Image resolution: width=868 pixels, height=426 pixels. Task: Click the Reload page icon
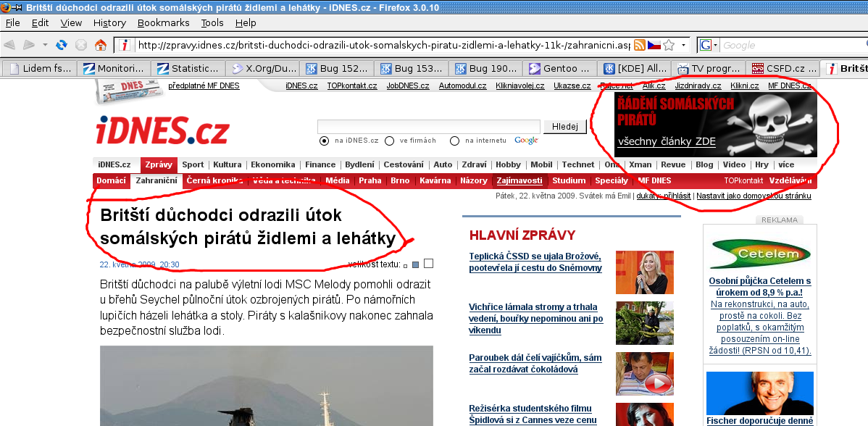62,45
